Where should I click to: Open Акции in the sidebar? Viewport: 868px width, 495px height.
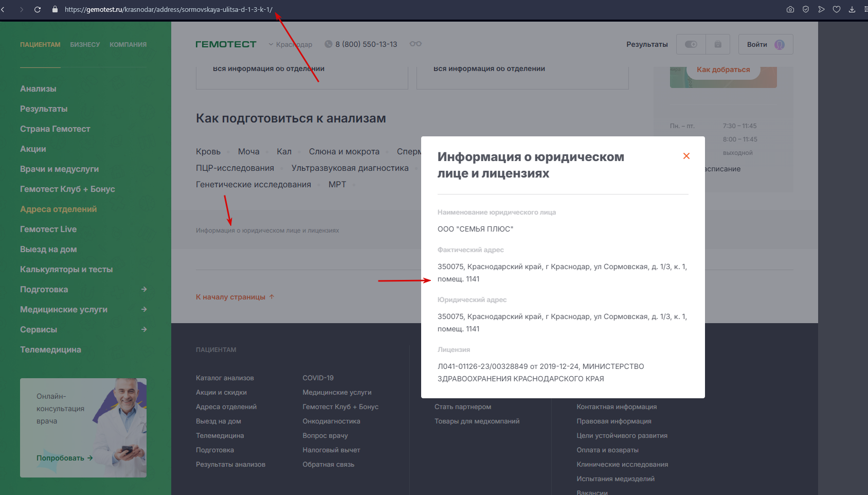point(33,149)
